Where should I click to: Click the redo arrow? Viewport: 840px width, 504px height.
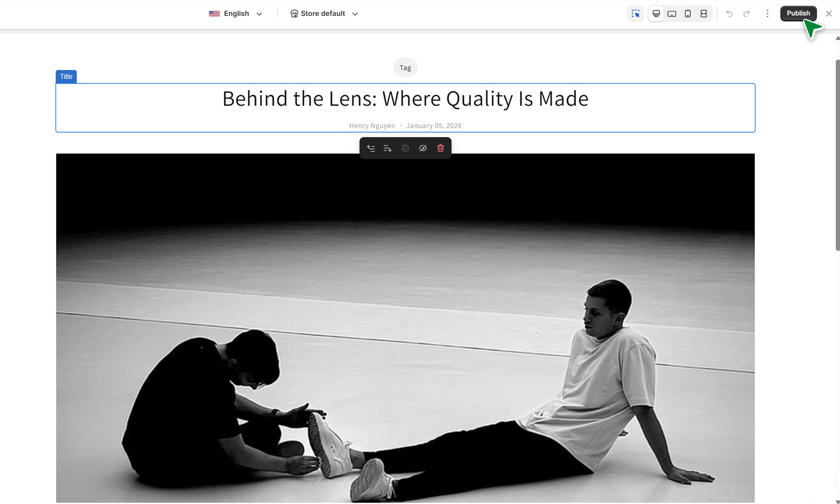[746, 13]
